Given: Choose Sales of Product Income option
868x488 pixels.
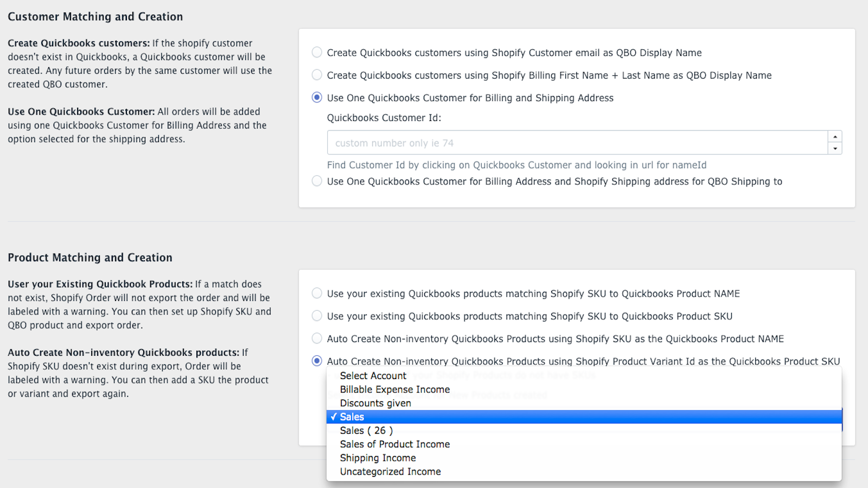Looking at the screenshot, I should pos(584,444).
